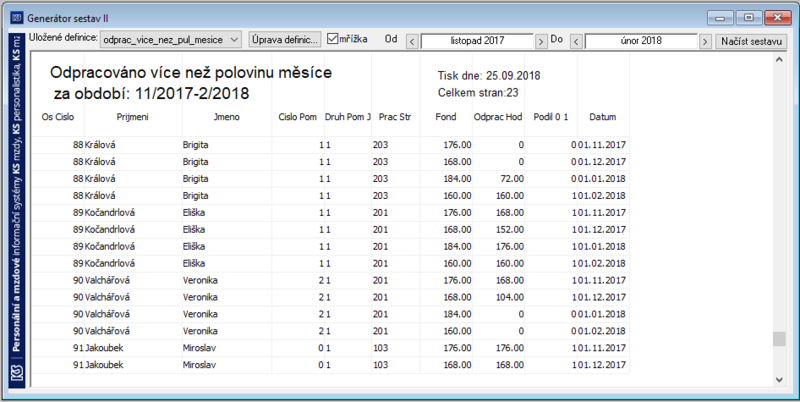Click Eliška in the 01.01.2018 row
This screenshot has width=800, height=402.
tap(194, 246)
